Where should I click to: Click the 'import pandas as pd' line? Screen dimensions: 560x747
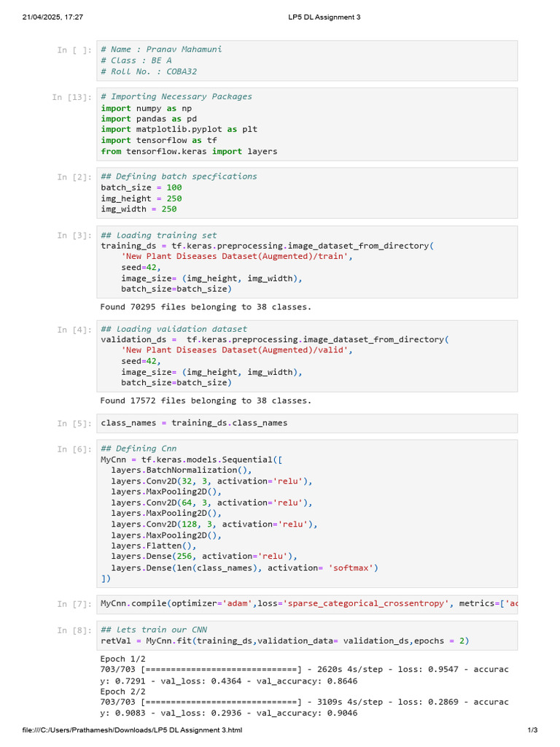click(149, 119)
